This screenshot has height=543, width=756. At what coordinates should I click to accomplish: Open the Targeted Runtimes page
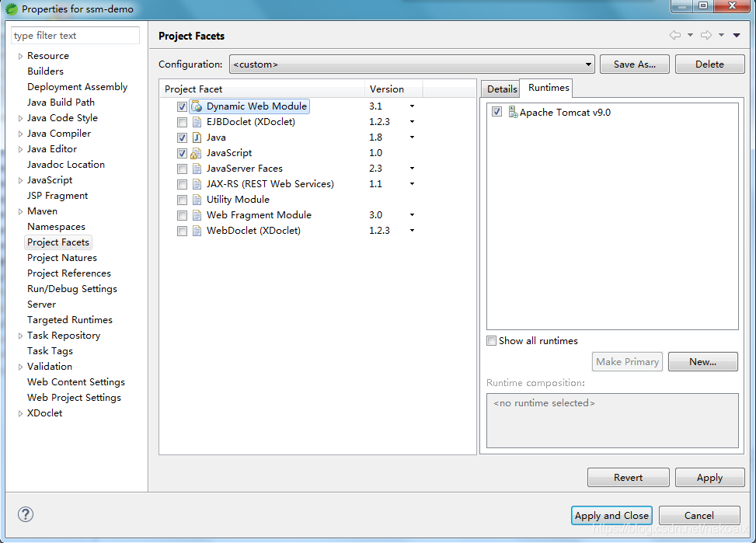pyautogui.click(x=69, y=320)
